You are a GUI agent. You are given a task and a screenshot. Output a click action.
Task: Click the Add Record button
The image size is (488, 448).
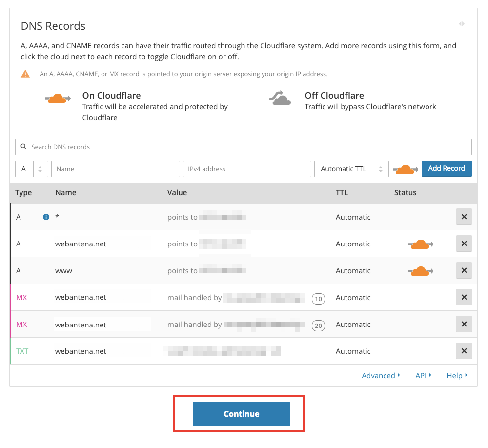coord(447,168)
